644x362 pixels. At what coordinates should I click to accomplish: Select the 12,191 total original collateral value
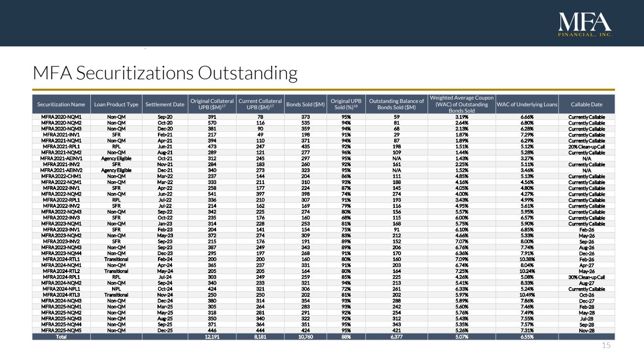(212, 337)
